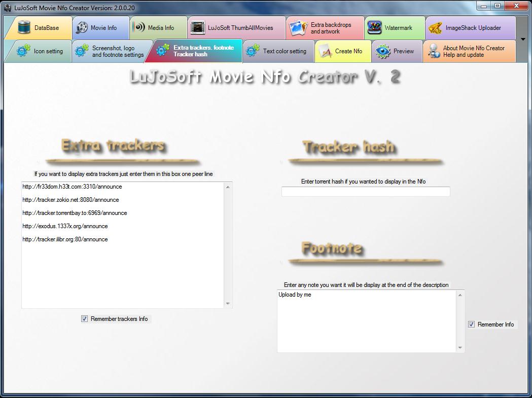Viewport: 532px width, 398px height.
Task: Click the filmstrip icon of LuJoSoft ThumbAllMovies
Action: pos(198,28)
